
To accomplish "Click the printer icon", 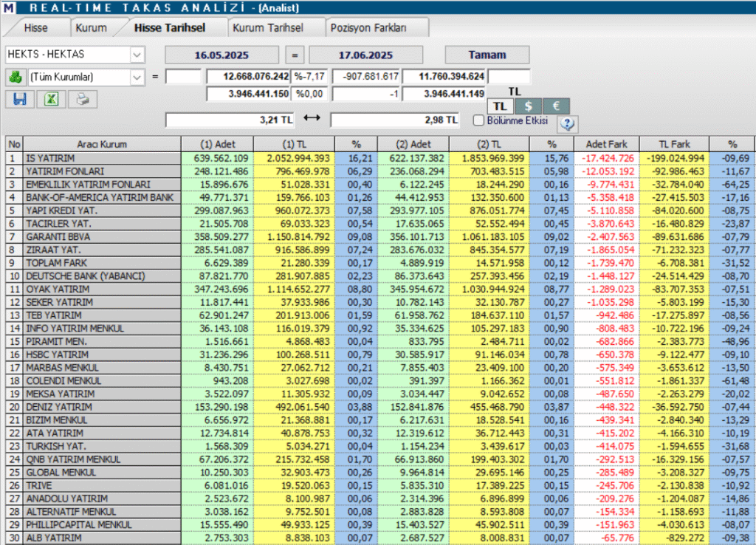I will point(83,100).
